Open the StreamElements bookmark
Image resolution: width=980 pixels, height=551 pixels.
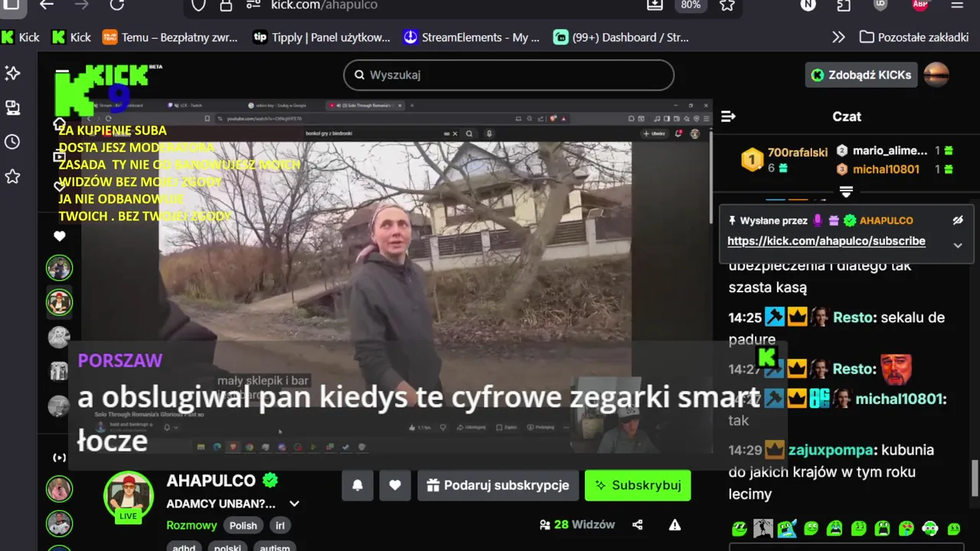point(472,37)
